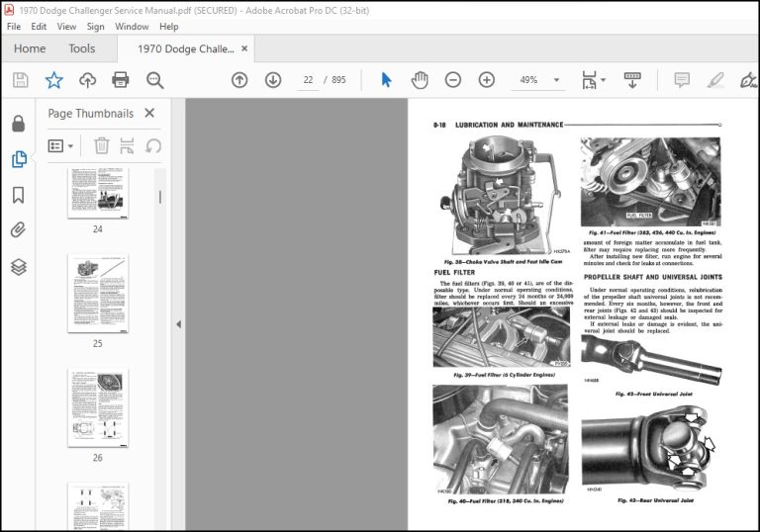Open the View menu

(x=66, y=27)
